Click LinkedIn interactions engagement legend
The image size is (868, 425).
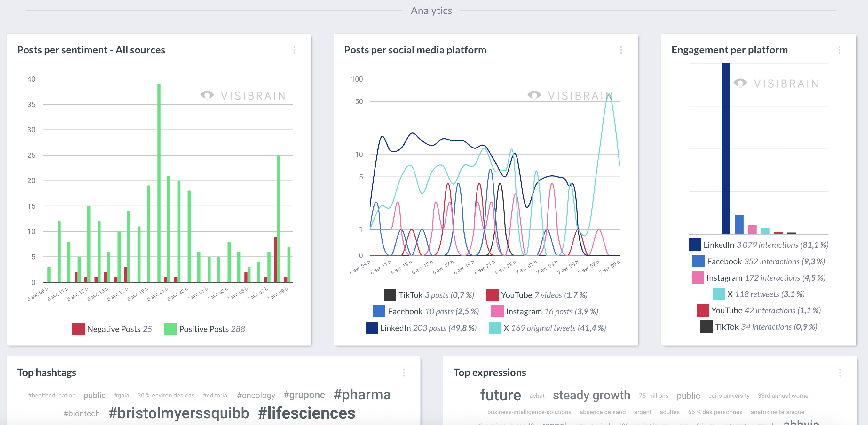point(759,245)
